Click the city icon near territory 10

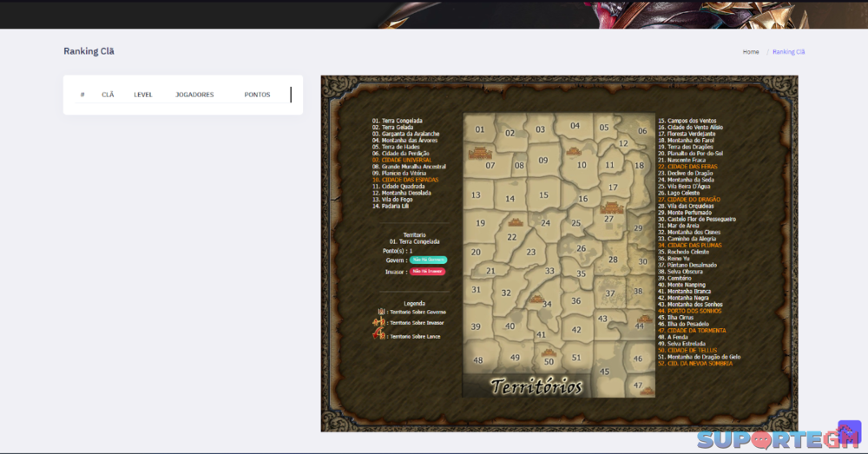[573, 152]
